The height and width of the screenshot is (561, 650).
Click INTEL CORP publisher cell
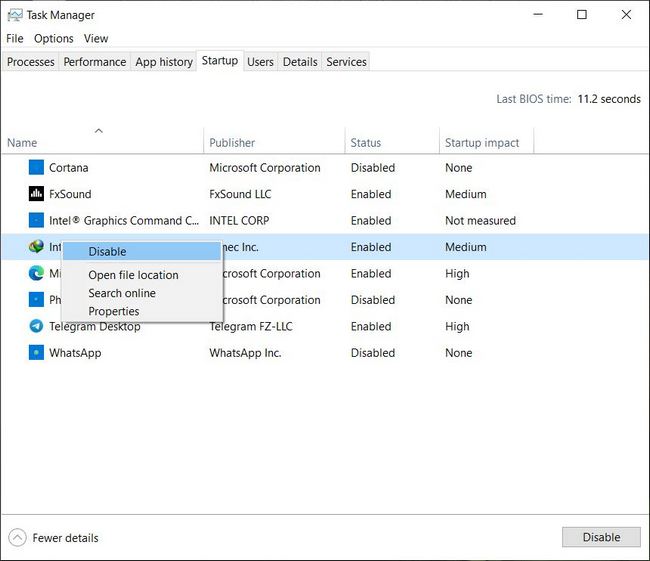click(239, 221)
